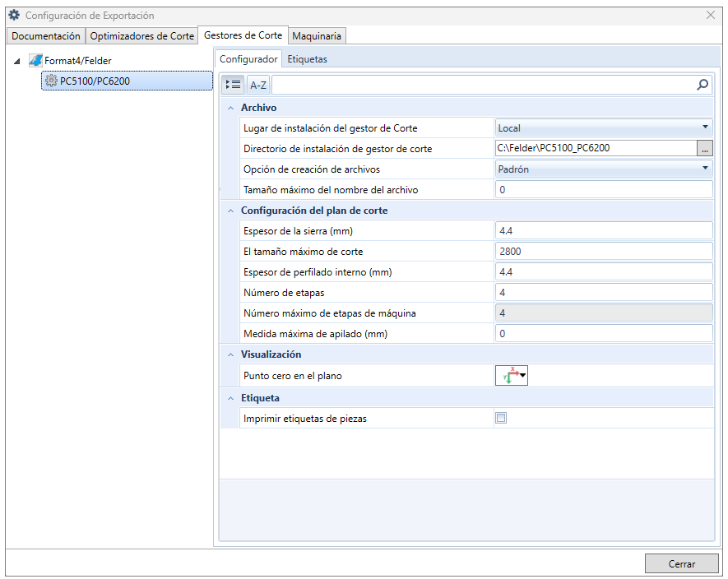The width and height of the screenshot is (728, 579).
Task: Select the Configurador sub-tab
Action: (248, 59)
